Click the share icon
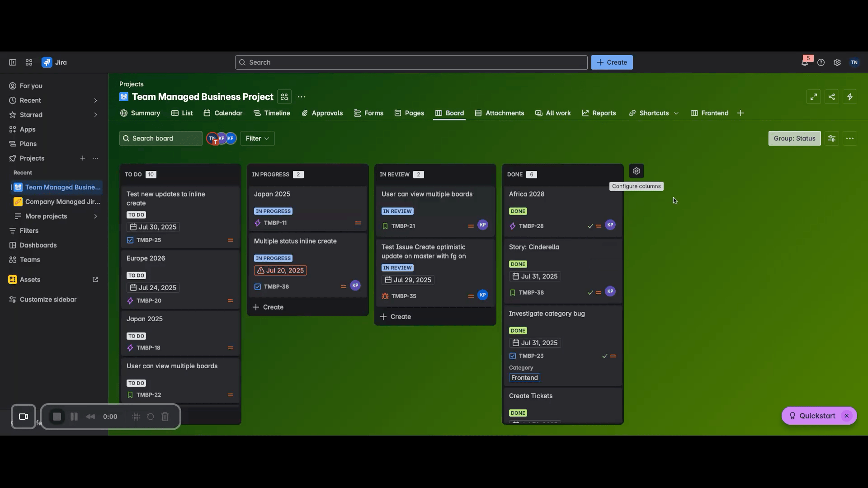 click(832, 97)
